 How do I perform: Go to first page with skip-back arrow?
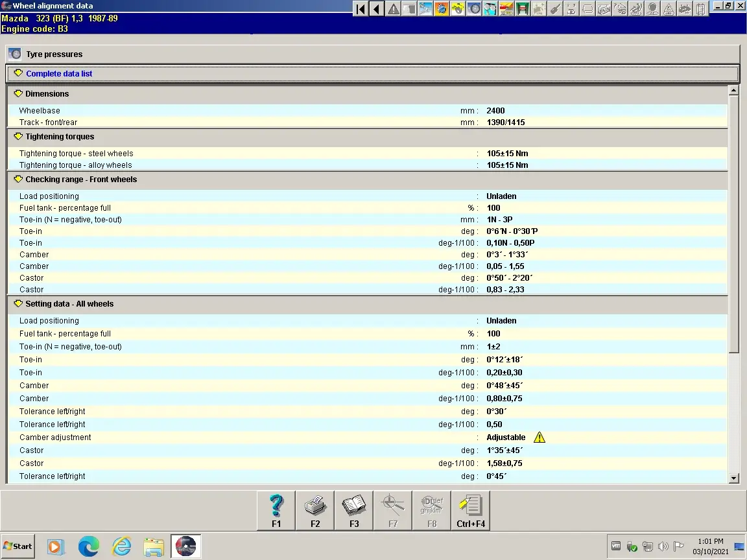[x=361, y=9]
